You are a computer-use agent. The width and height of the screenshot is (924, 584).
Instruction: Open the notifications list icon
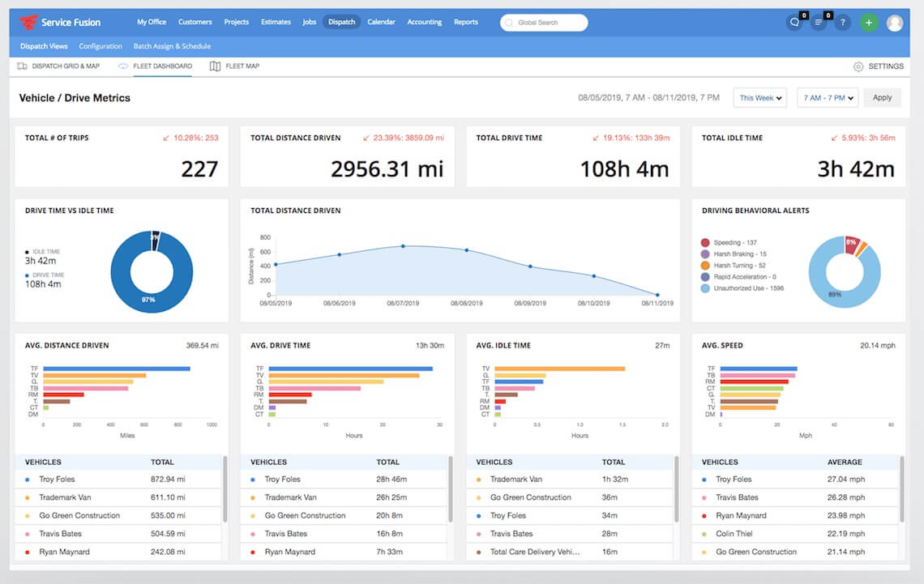pyautogui.click(x=819, y=23)
